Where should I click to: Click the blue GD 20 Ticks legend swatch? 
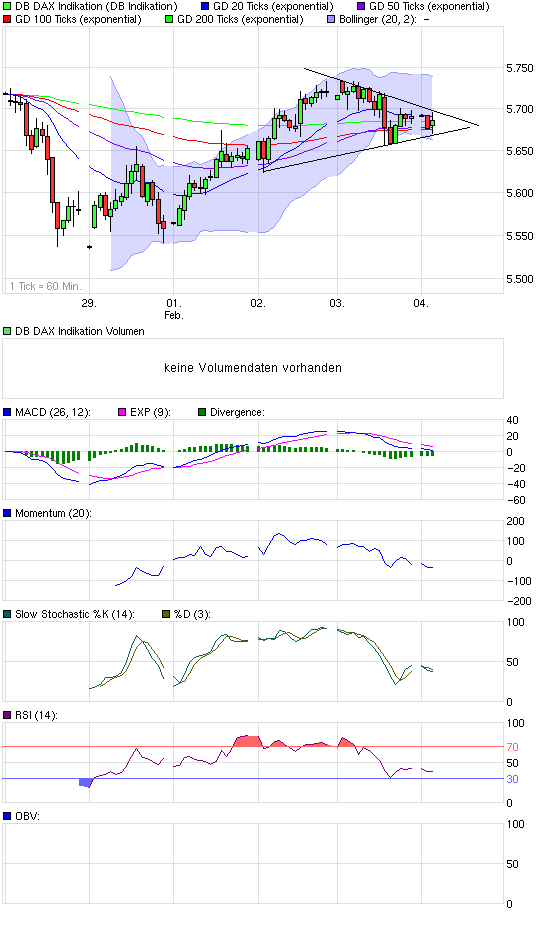point(205,6)
